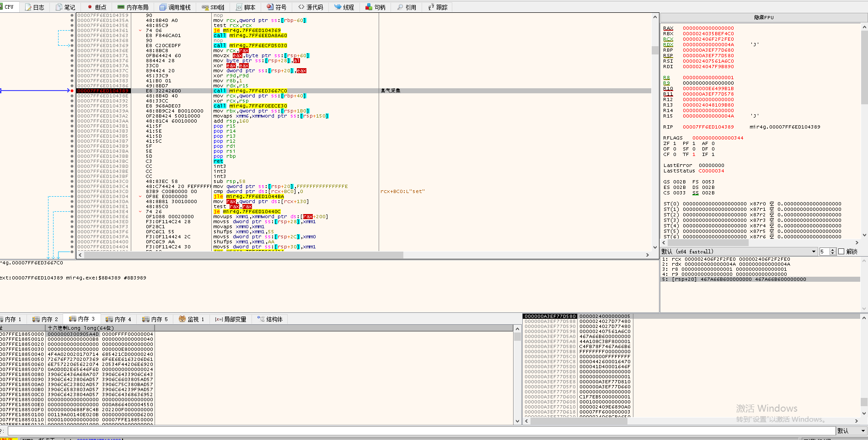Click the argument count stepper arrows
The width and height of the screenshot is (868, 440).
click(x=833, y=252)
